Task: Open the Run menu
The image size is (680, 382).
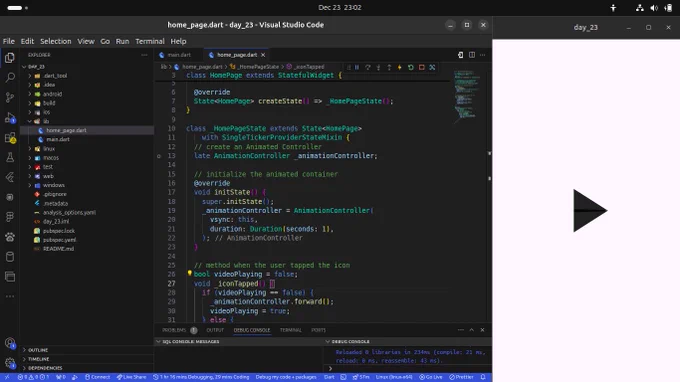Action: tap(122, 41)
